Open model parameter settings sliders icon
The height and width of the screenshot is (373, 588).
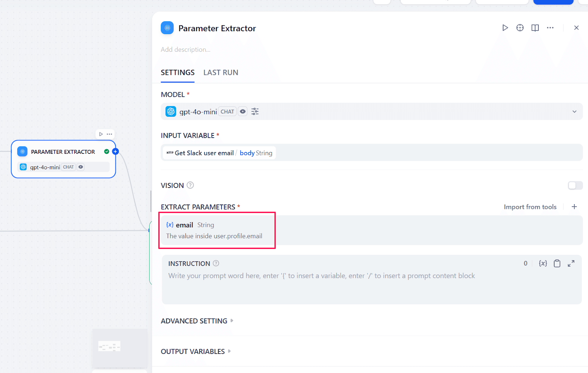click(x=255, y=112)
